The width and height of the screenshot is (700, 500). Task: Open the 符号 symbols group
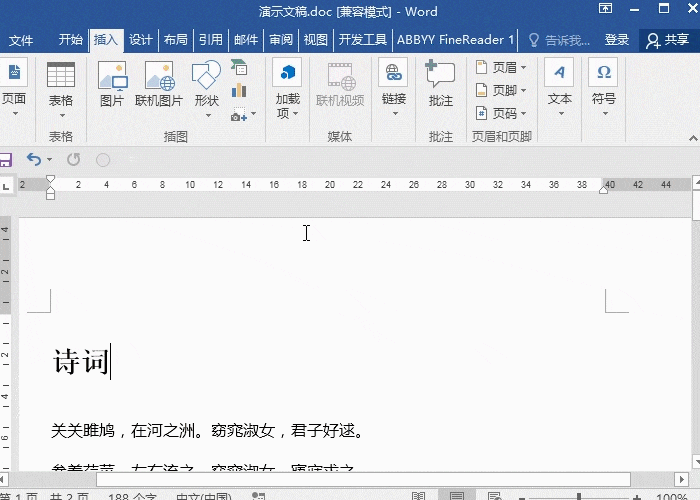pos(604,88)
